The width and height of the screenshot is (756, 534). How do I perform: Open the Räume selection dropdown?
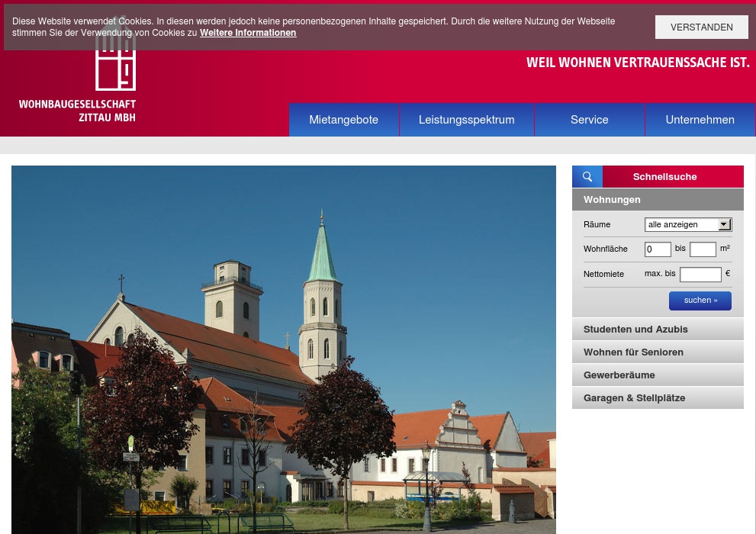coord(687,224)
